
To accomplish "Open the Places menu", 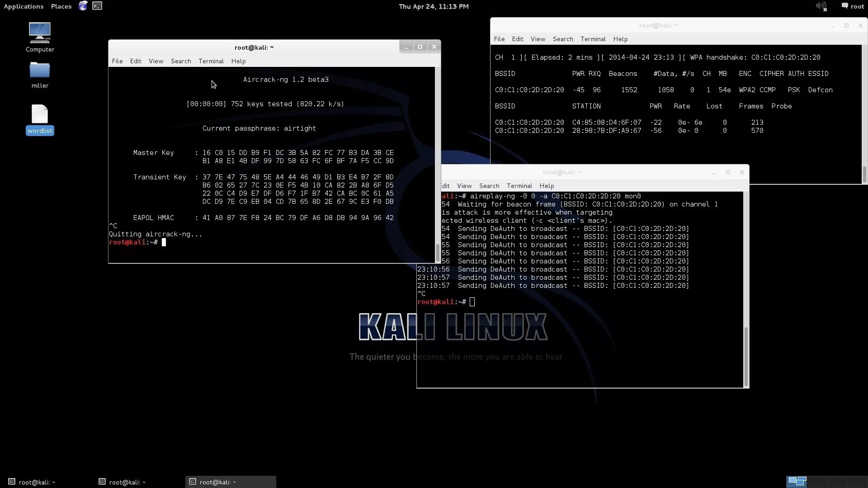I will (61, 6).
